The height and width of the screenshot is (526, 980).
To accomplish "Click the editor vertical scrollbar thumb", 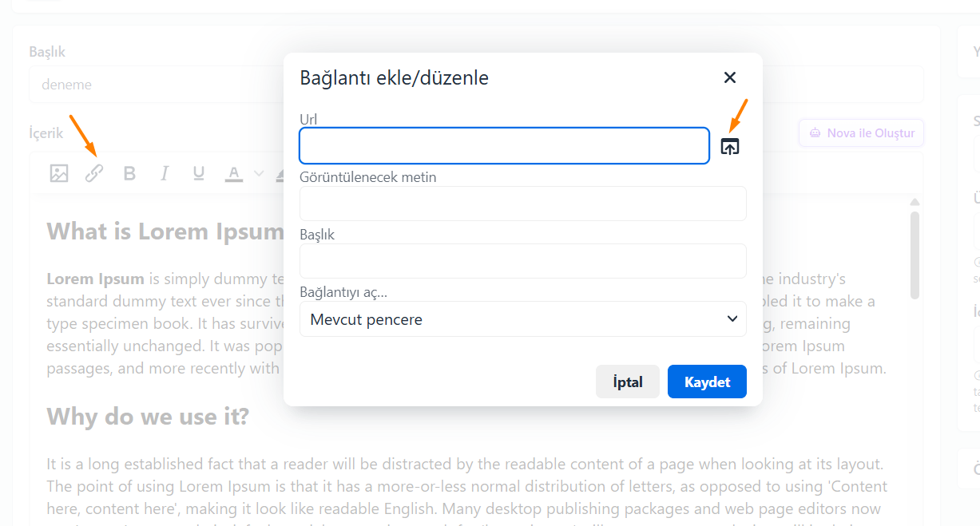I will (x=915, y=255).
